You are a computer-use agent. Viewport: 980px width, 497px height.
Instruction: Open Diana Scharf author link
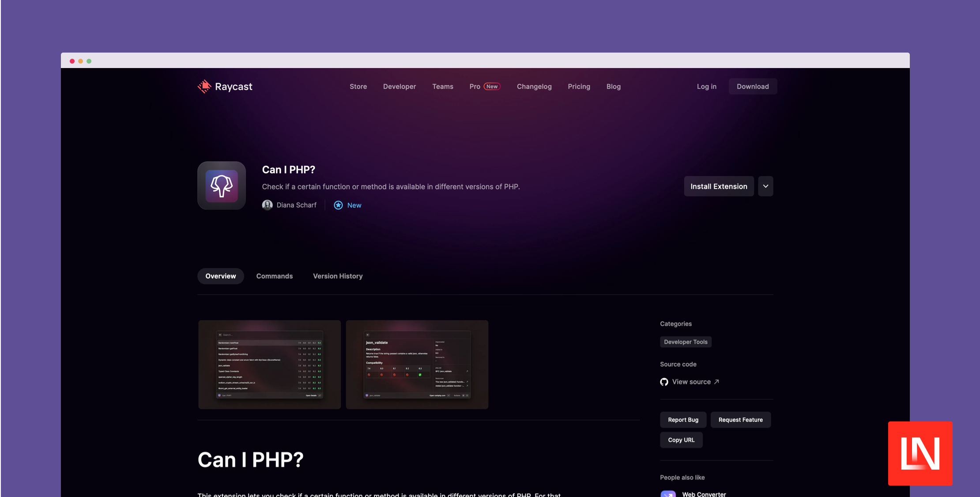pyautogui.click(x=296, y=205)
